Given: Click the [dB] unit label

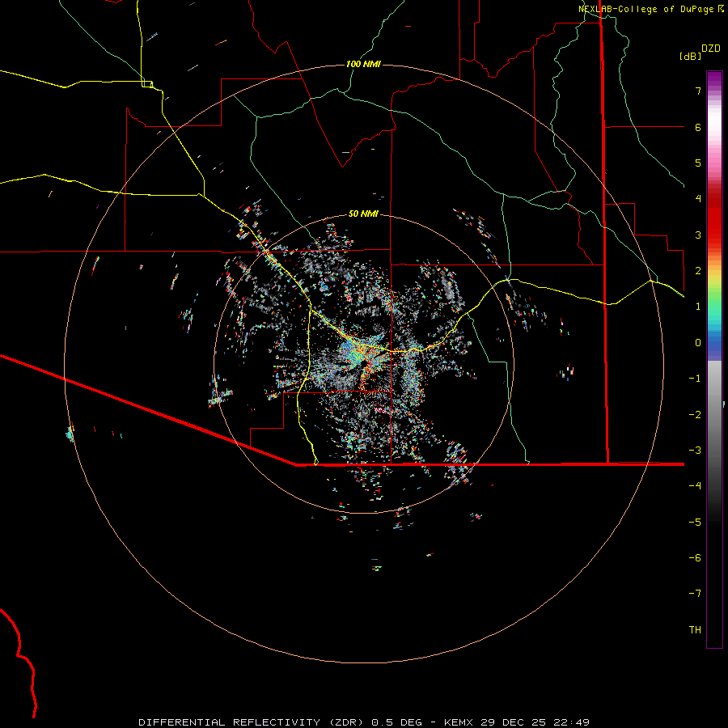Looking at the screenshot, I should pos(690,56).
